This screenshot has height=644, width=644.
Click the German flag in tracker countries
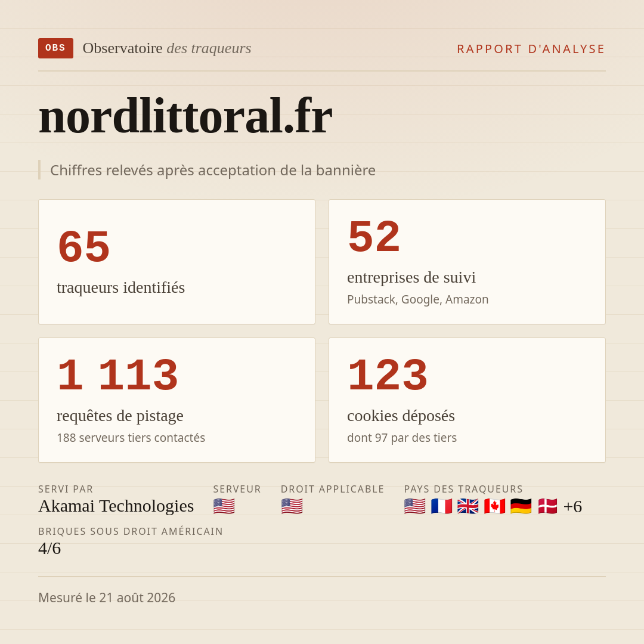pos(521,506)
